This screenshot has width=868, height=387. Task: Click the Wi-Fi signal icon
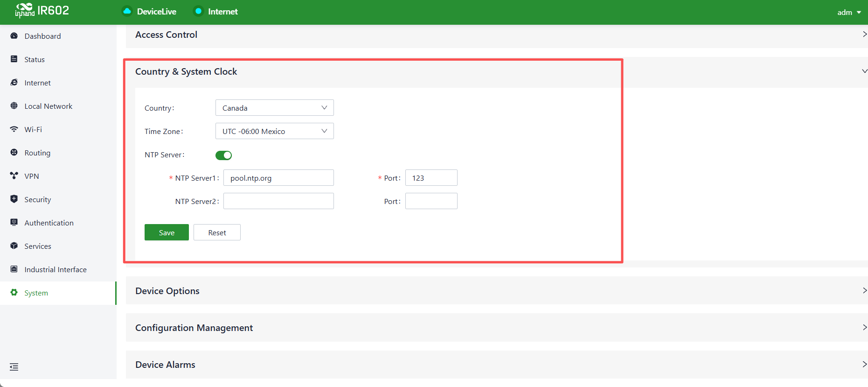[x=14, y=129]
